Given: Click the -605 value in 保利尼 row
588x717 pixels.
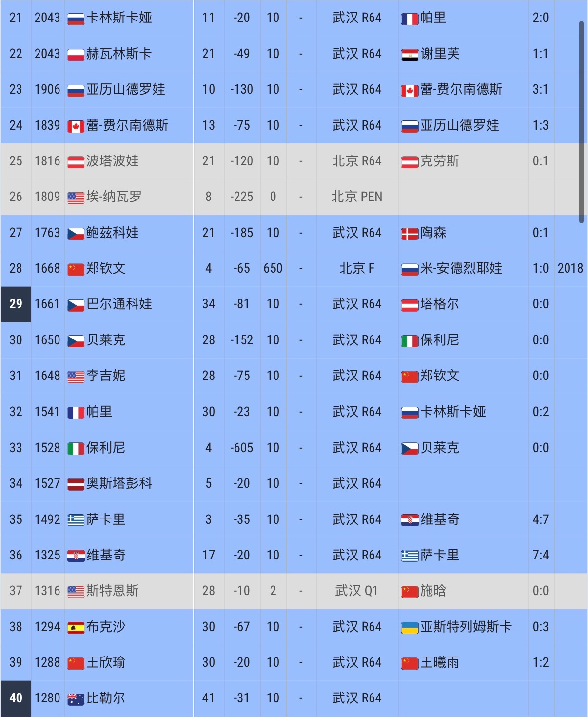Looking at the screenshot, I should (242, 448).
